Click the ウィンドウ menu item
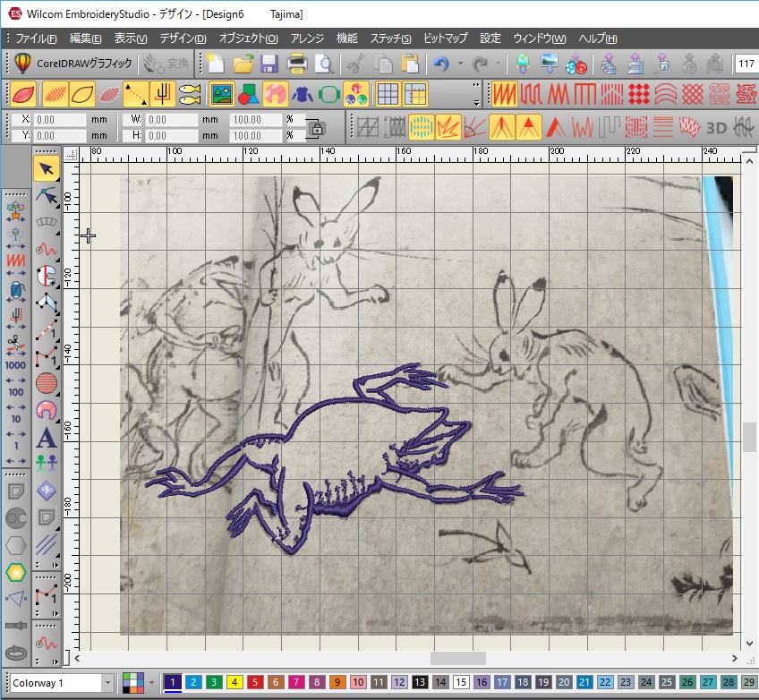 [540, 38]
